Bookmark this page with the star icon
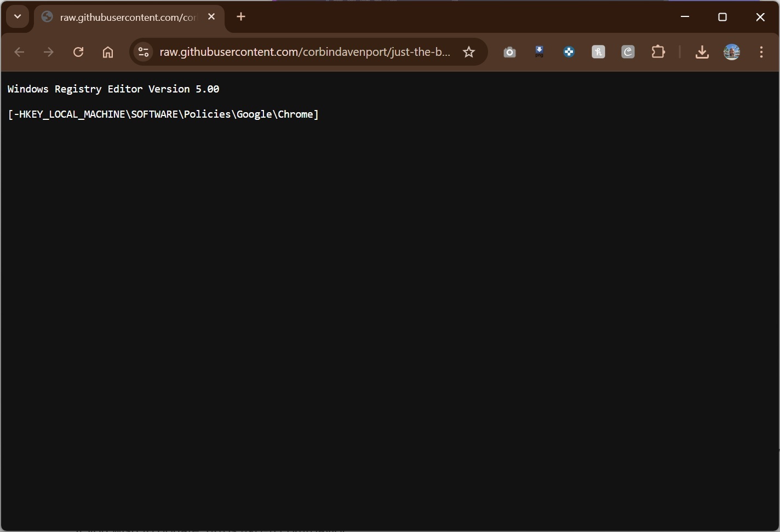This screenshot has width=780, height=532. pyautogui.click(x=469, y=52)
